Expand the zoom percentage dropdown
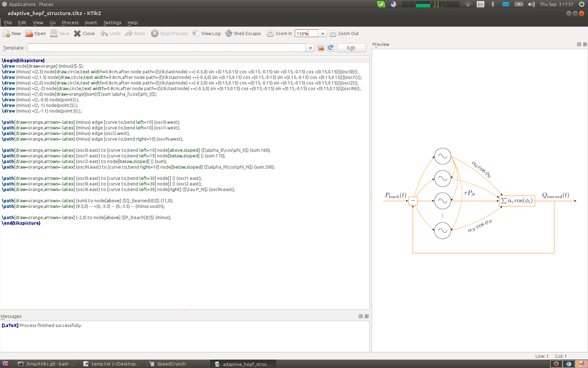Viewport: 588px width, 368px height. pyautogui.click(x=323, y=34)
